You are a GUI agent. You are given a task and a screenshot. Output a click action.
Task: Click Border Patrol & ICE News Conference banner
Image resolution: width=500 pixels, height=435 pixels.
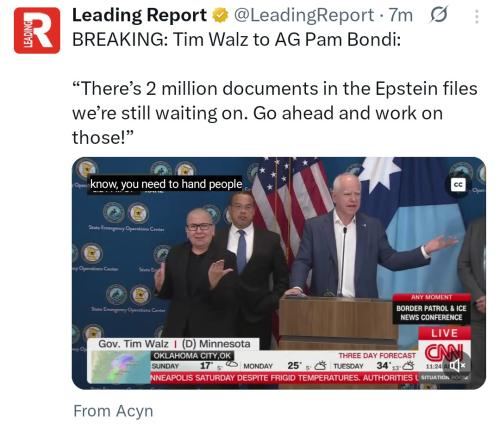(431, 309)
